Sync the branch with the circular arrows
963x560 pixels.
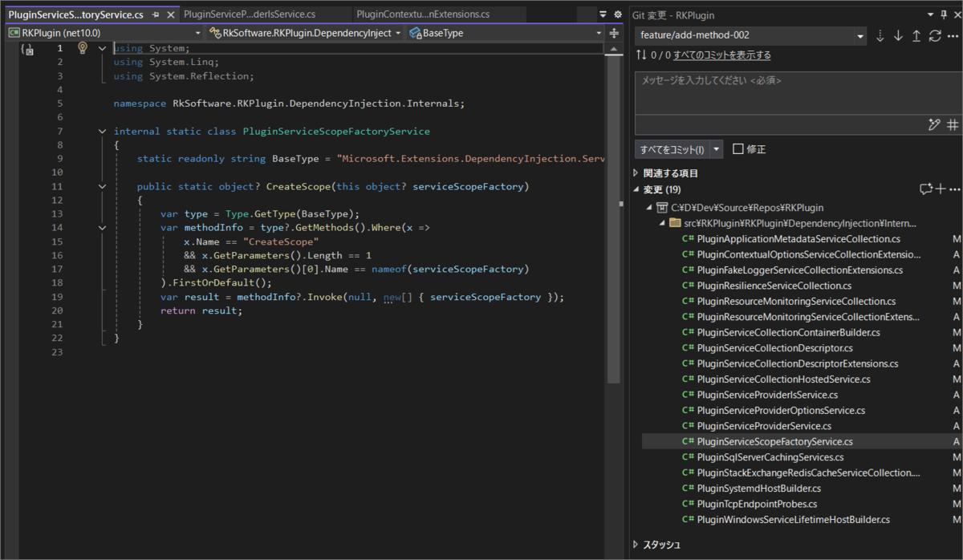pos(935,35)
